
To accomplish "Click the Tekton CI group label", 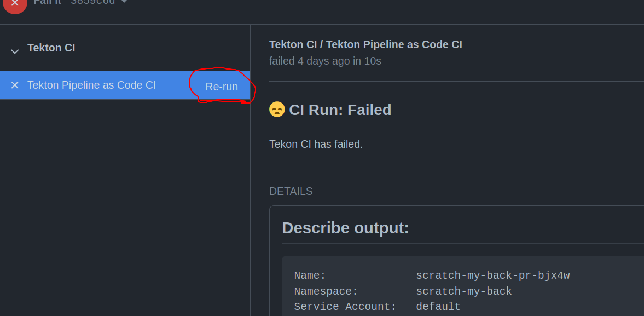I will (51, 48).
